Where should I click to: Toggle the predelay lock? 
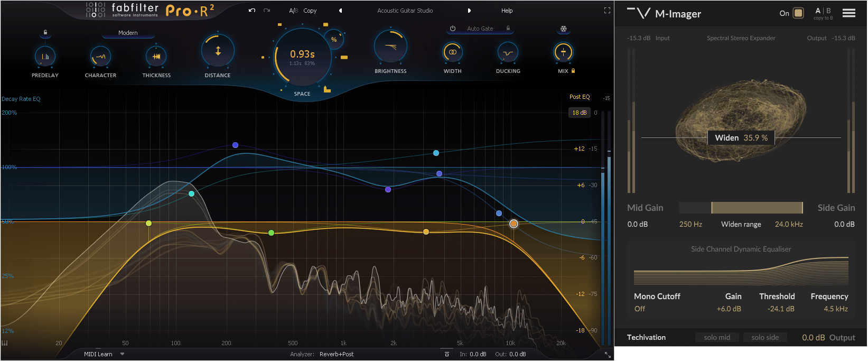coord(45,33)
